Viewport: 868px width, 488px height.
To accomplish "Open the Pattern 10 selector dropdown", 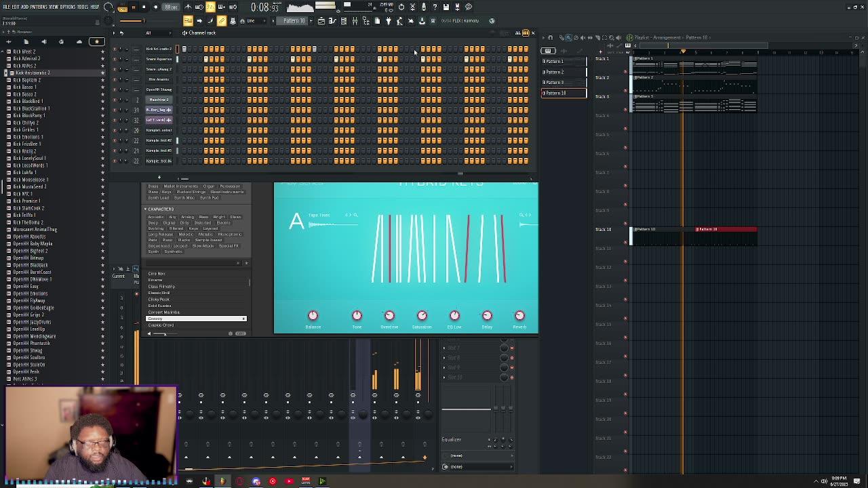I will 294,20.
